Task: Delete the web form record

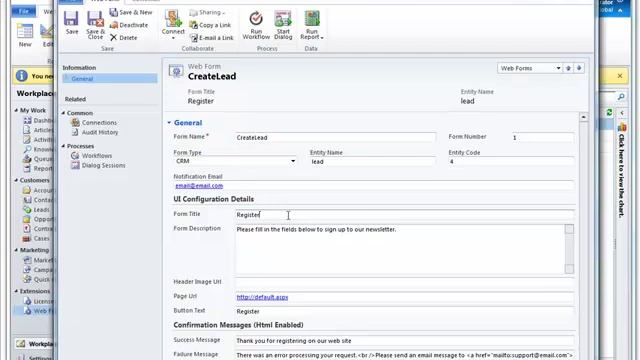Action: (124, 38)
